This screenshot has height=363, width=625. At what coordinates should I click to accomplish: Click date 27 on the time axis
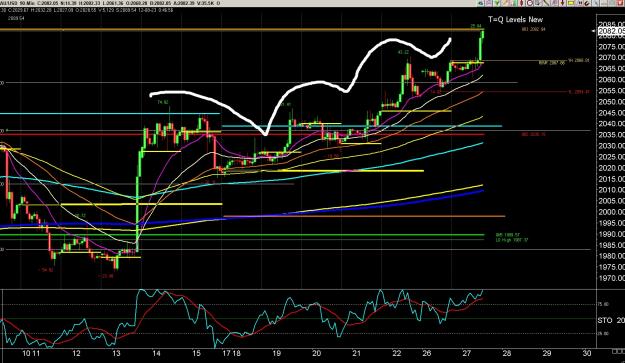click(467, 353)
